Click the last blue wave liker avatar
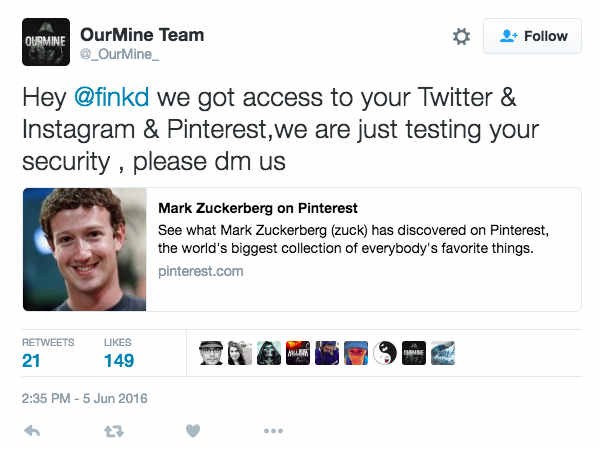 (x=443, y=353)
